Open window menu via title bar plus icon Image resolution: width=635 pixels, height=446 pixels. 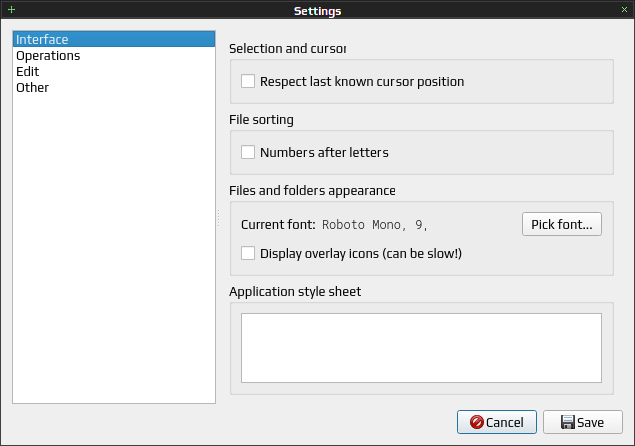[11, 9]
